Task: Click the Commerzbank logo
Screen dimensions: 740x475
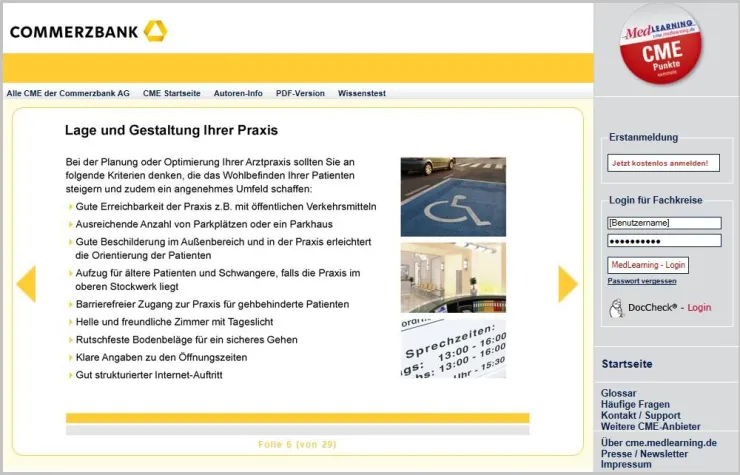Action: (88, 31)
